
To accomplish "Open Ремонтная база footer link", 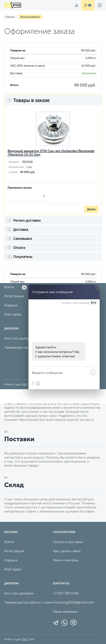I will tap(66, 560).
